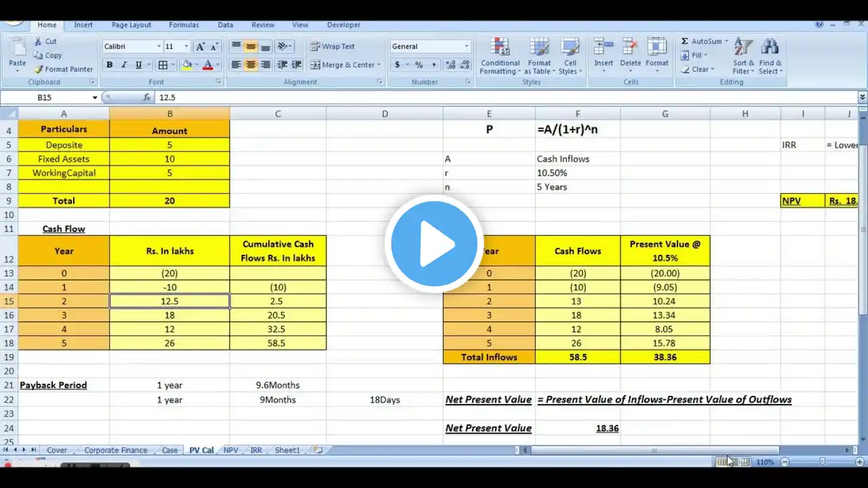Open Cell Styles gallery

tap(570, 56)
